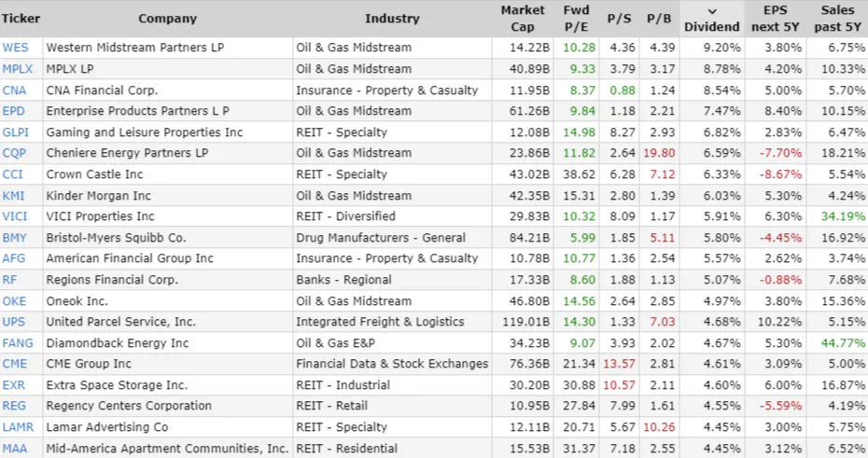
Task: Click the CCI ticker link
Action: [x=12, y=174]
